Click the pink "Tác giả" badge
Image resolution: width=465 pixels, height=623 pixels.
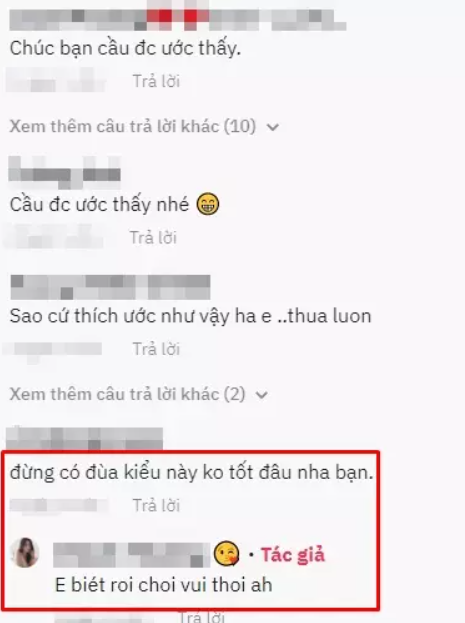293,554
